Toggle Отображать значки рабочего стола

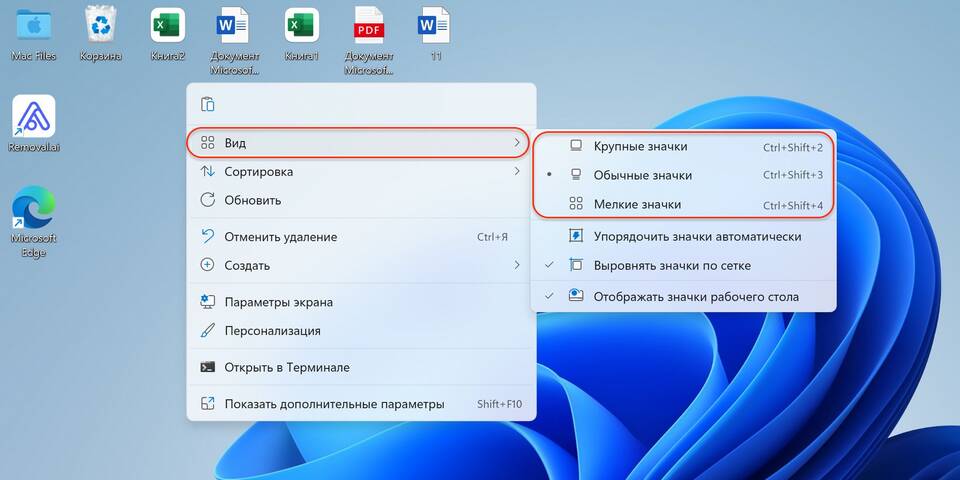tap(695, 296)
